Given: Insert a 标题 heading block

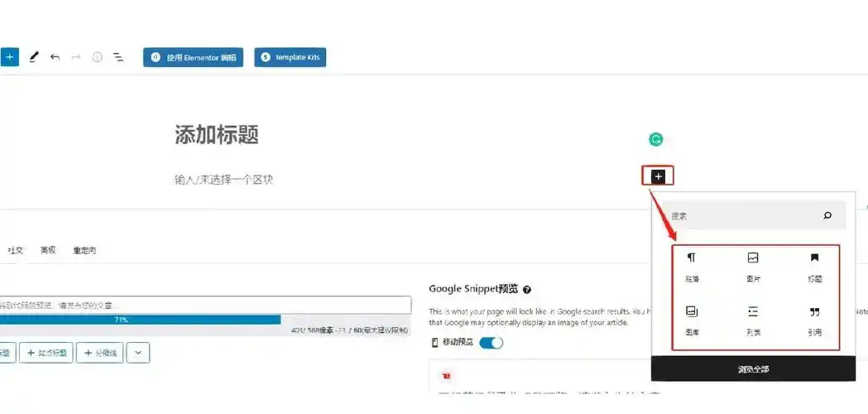Looking at the screenshot, I should pyautogui.click(x=814, y=267).
